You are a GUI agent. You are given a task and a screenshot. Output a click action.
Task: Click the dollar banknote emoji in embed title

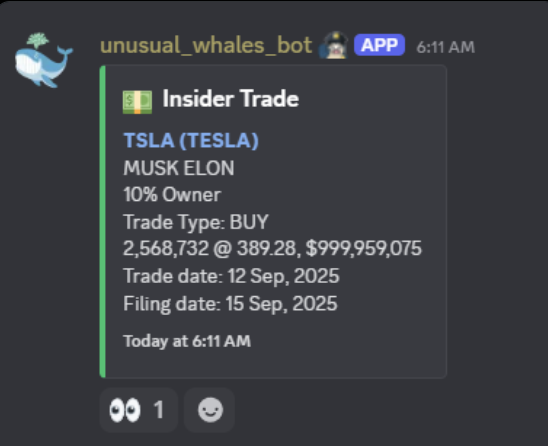click(137, 102)
